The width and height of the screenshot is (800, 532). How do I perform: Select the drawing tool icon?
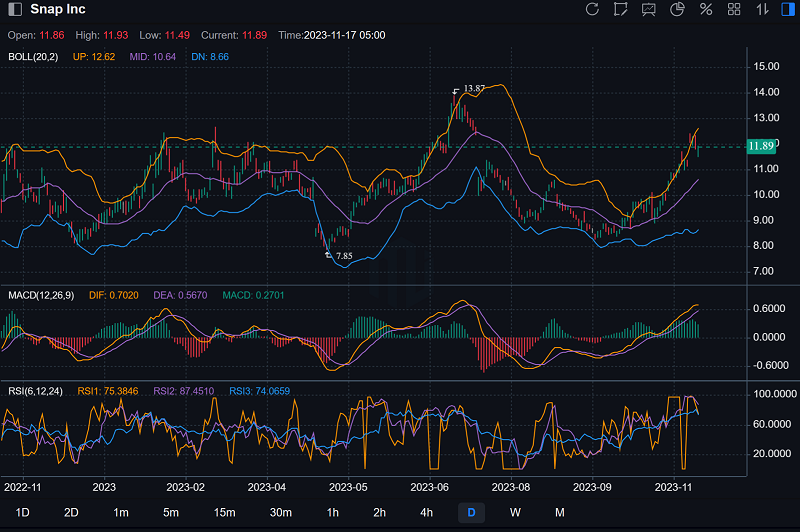click(x=621, y=10)
